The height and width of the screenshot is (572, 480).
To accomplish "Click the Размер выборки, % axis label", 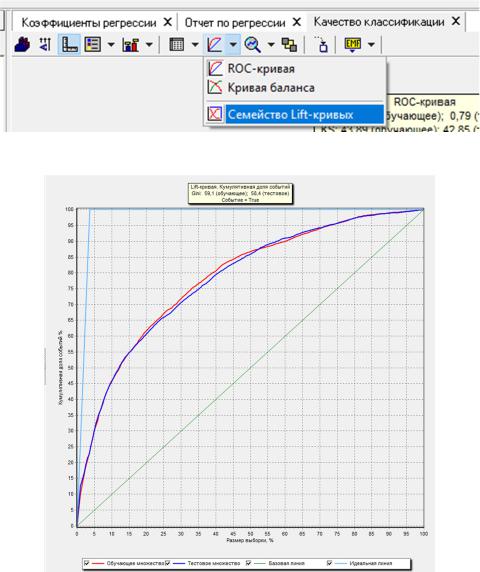I will coord(250,540).
